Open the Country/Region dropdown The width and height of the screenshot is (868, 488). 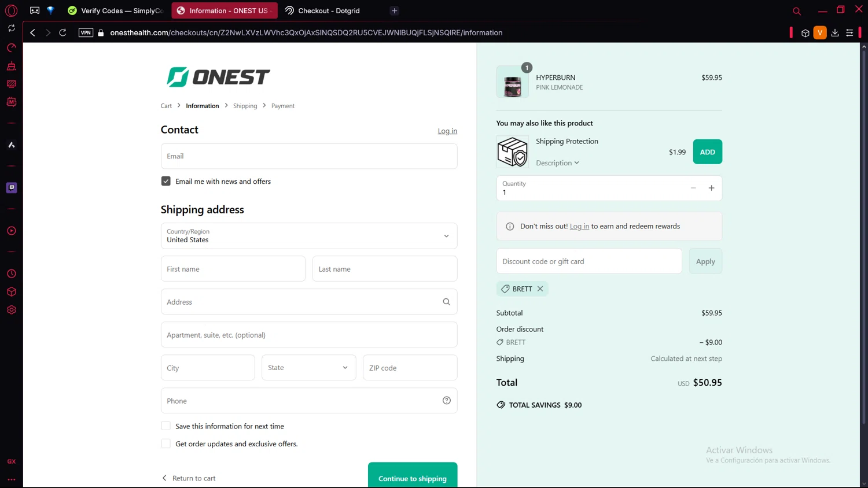click(x=309, y=236)
